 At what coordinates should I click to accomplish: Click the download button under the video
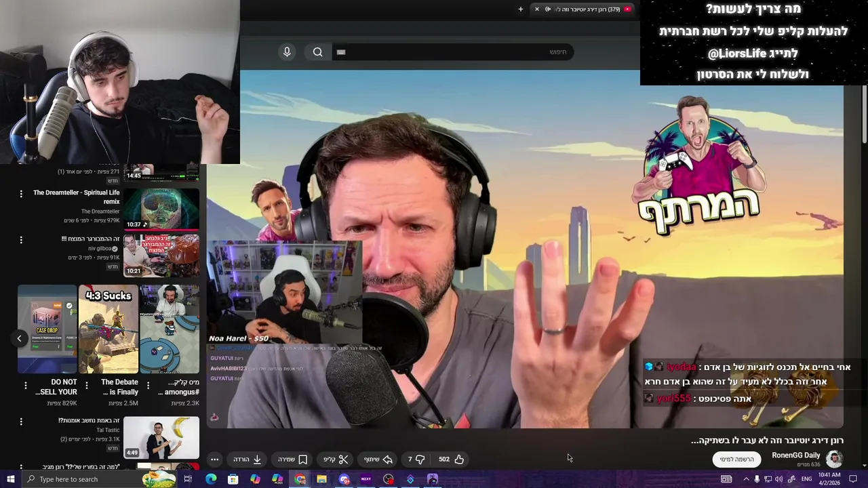pyautogui.click(x=248, y=459)
